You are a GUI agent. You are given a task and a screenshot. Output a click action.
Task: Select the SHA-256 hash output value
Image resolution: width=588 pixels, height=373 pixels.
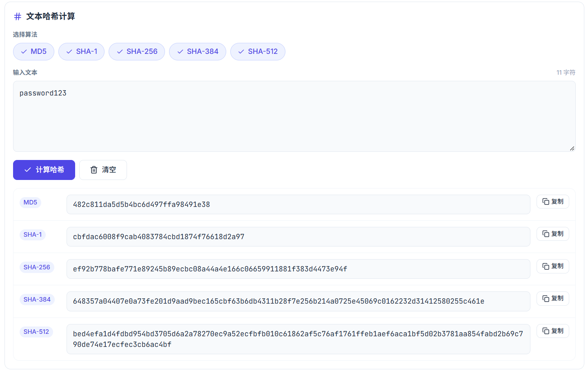click(x=298, y=269)
